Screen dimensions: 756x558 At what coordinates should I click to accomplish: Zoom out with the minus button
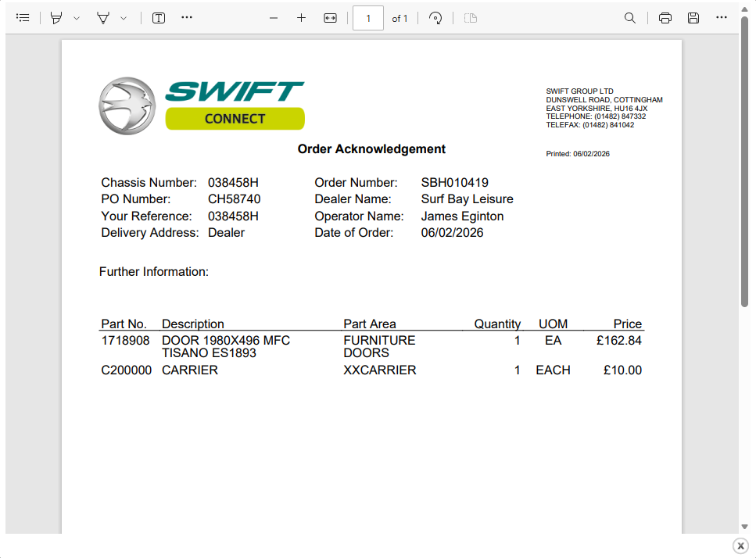tap(274, 18)
